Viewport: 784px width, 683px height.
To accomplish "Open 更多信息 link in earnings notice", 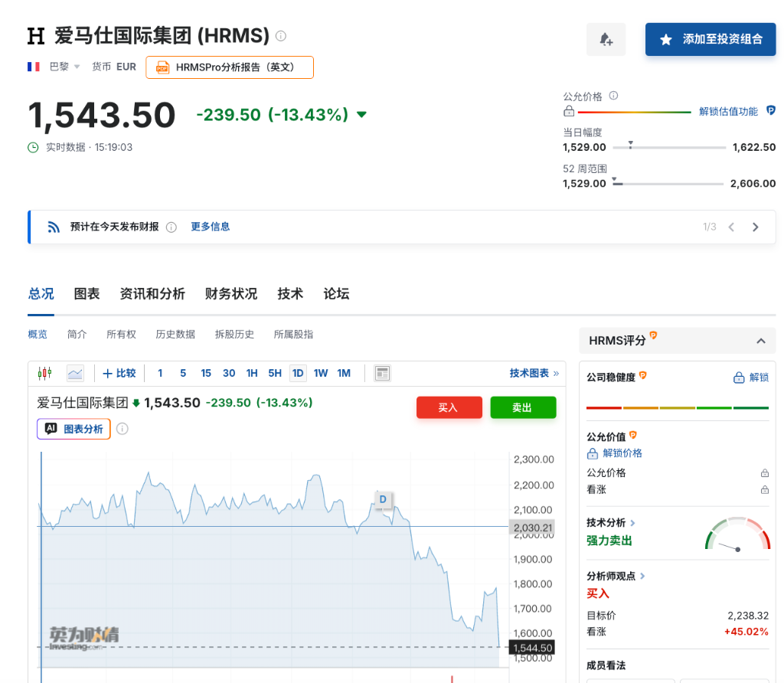I will point(210,227).
